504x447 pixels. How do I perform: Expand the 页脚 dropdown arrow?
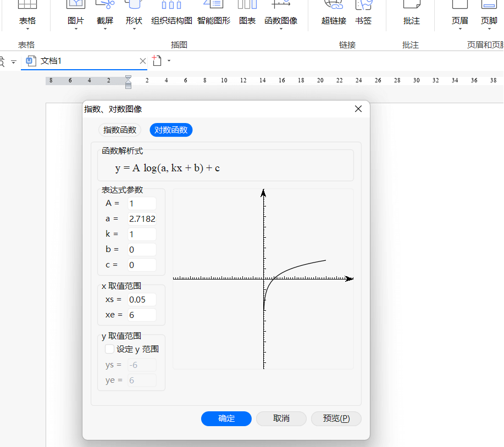pyautogui.click(x=490, y=29)
